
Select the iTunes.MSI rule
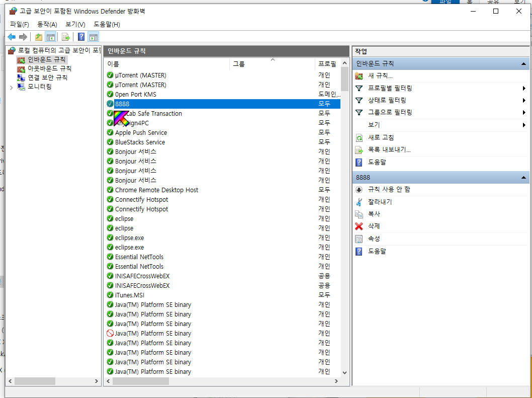(x=223, y=295)
